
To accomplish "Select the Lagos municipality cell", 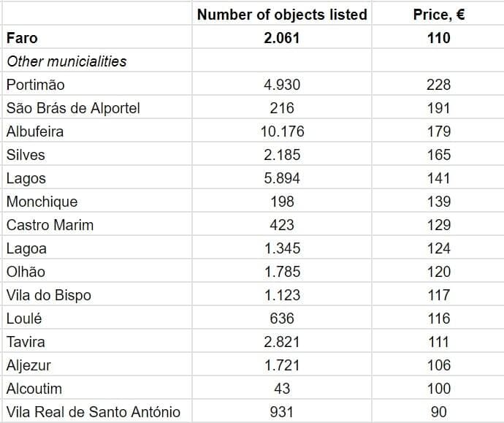I will coord(26,178).
